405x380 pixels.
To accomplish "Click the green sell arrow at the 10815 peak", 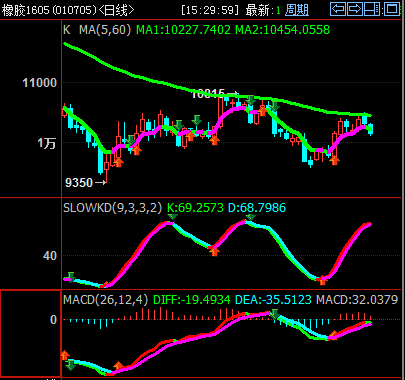I will click(x=250, y=100).
